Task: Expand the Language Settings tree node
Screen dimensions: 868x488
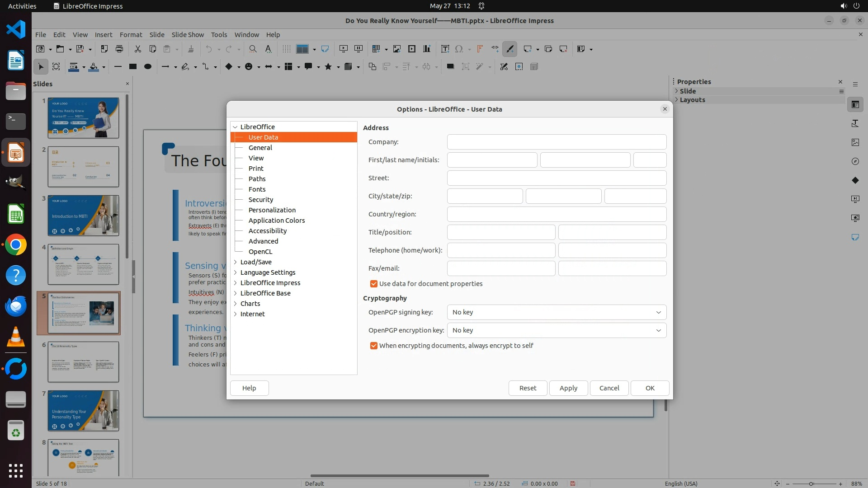Action: tap(235, 272)
